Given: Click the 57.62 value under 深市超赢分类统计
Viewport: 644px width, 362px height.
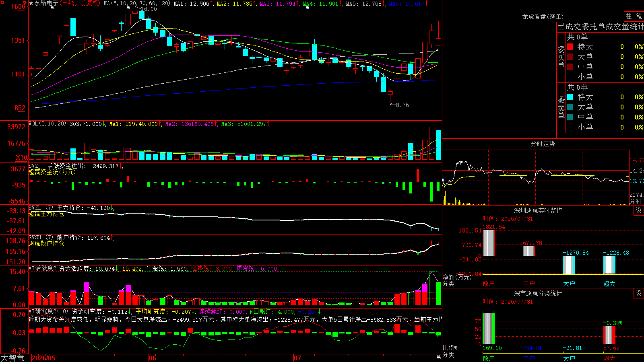Looking at the screenshot, I should click(x=611, y=348).
